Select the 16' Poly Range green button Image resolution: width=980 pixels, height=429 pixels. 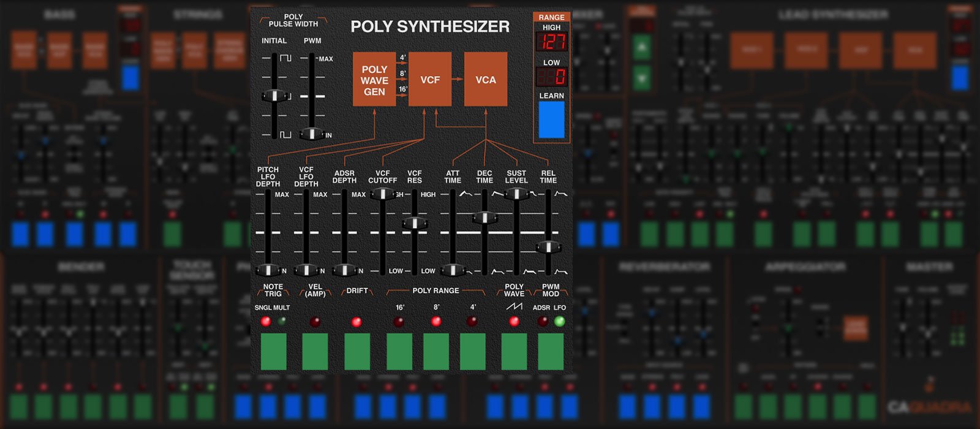tap(399, 352)
